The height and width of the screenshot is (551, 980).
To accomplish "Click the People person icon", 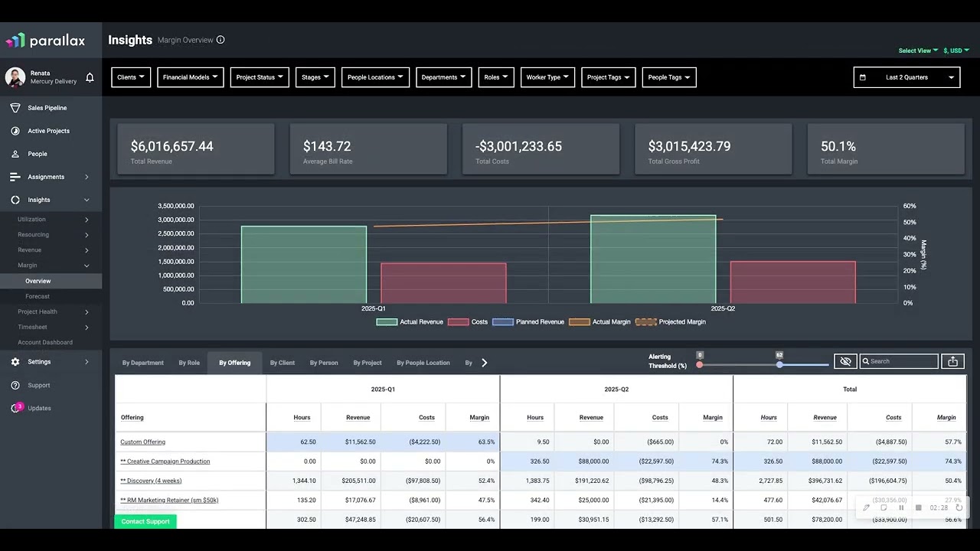I will tap(15, 154).
